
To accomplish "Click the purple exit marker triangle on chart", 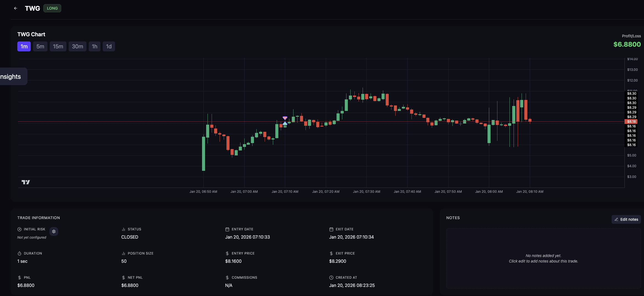I will 285,118.
